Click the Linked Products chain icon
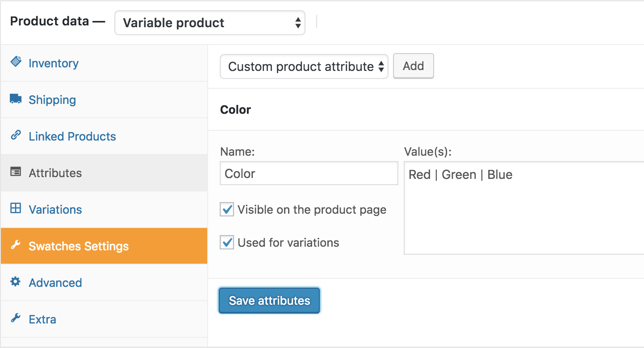 click(x=15, y=136)
